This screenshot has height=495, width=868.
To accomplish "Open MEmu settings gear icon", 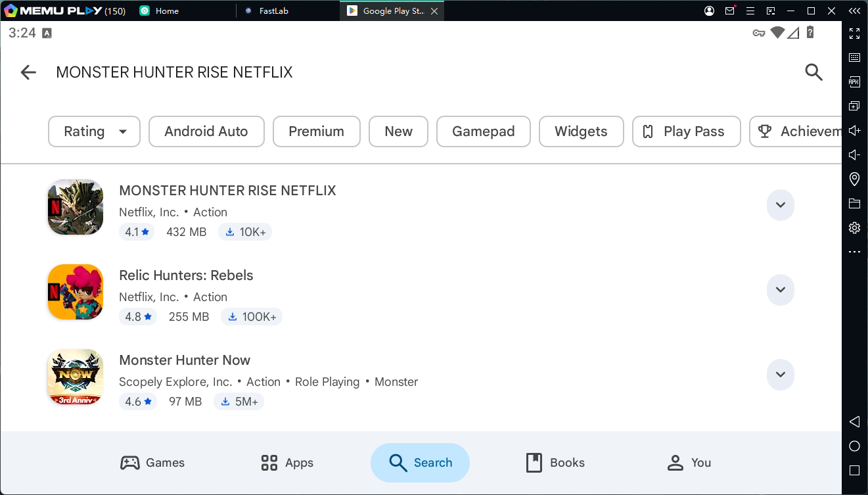I will point(854,228).
